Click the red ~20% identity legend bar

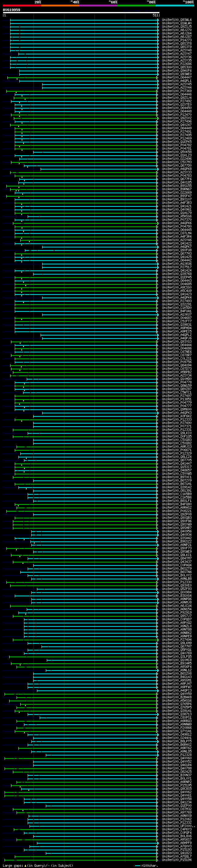click(x=22, y=6)
